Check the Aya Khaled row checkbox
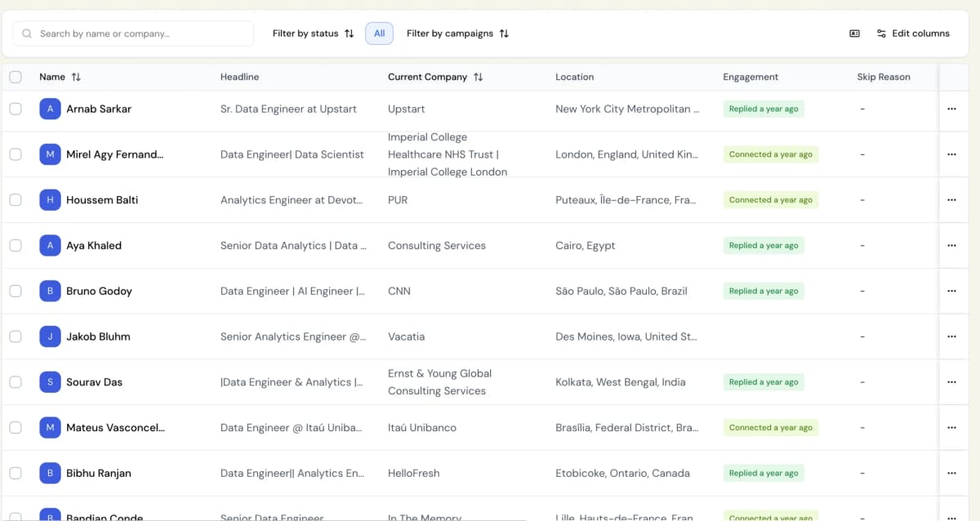Viewport: 980px width, 521px height. click(x=16, y=246)
